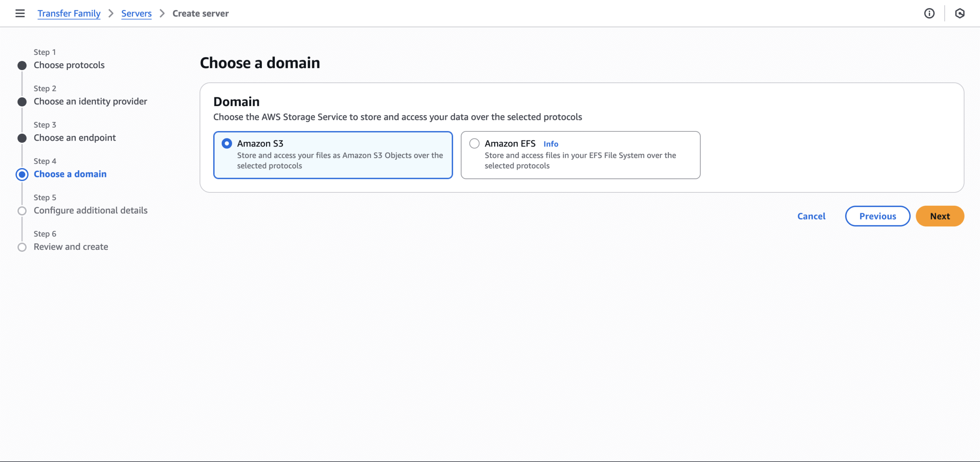980x462 pixels.
Task: Cancel the server creation wizard
Action: (811, 216)
